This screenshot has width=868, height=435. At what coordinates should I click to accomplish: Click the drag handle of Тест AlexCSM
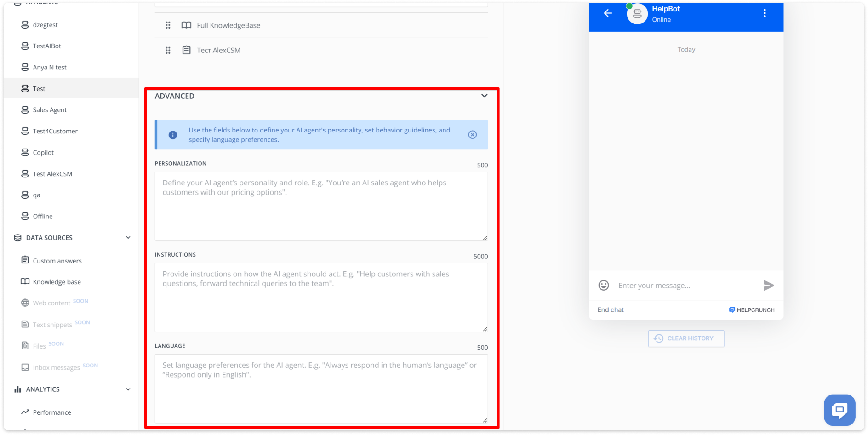168,50
